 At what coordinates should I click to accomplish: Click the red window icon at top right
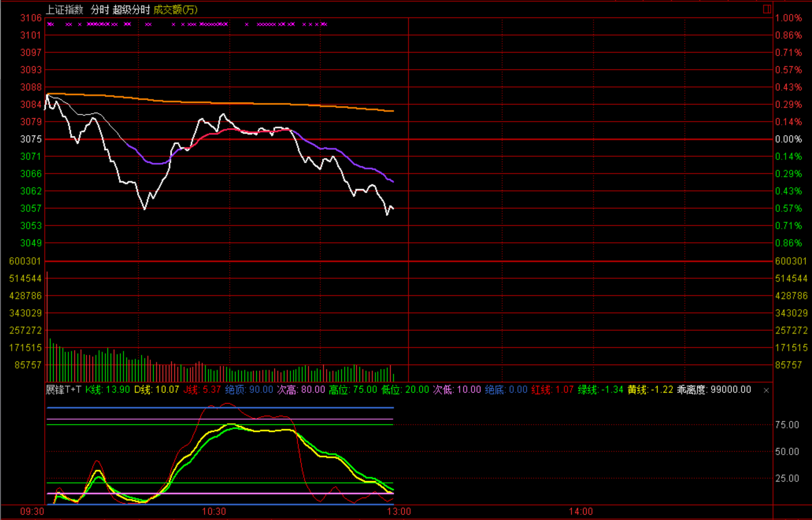[x=767, y=9]
